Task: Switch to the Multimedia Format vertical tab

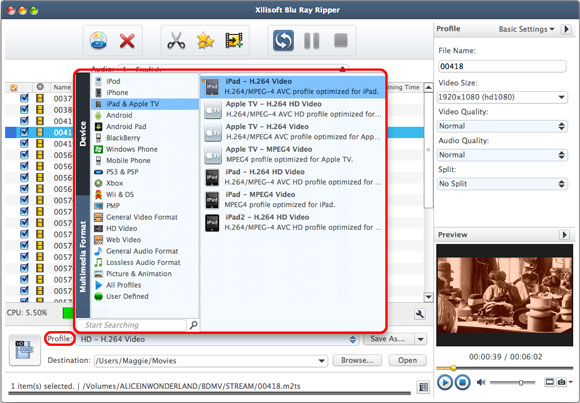Action: [83, 256]
